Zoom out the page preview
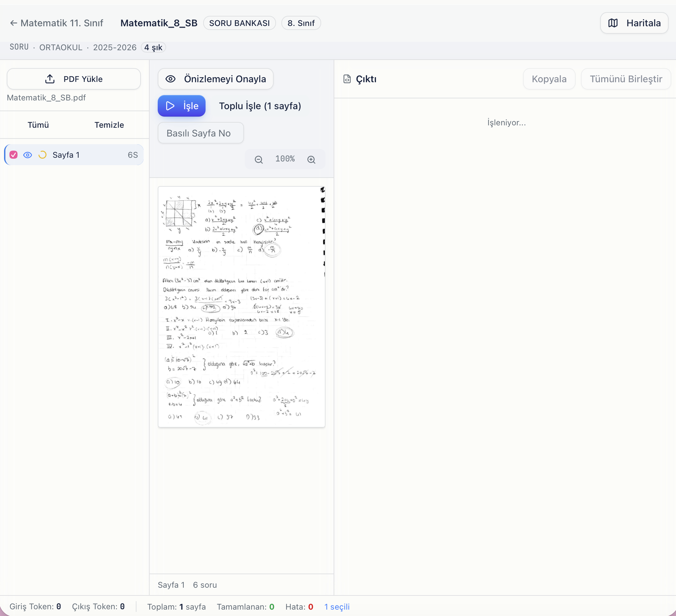Viewport: 676px width, 616px height. [x=259, y=159]
